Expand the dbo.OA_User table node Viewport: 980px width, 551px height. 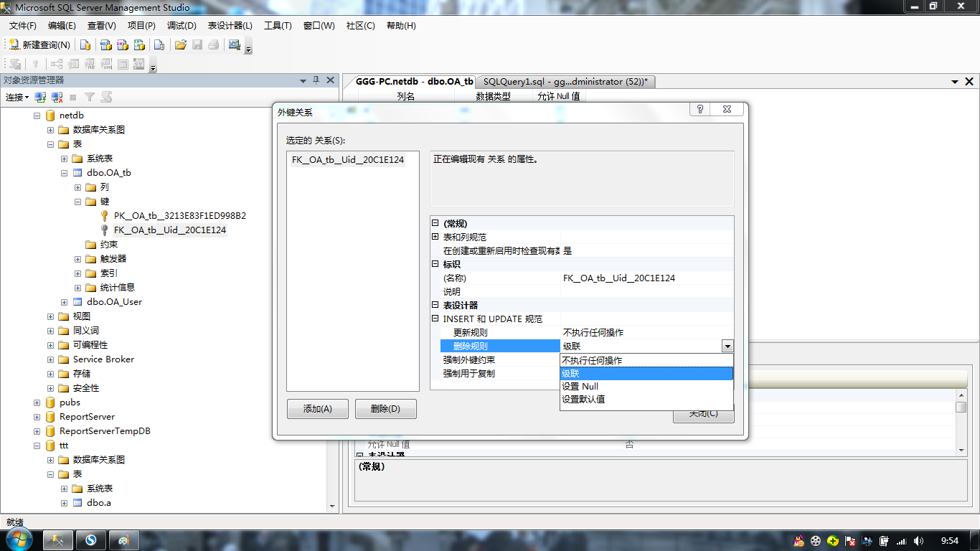coord(64,301)
